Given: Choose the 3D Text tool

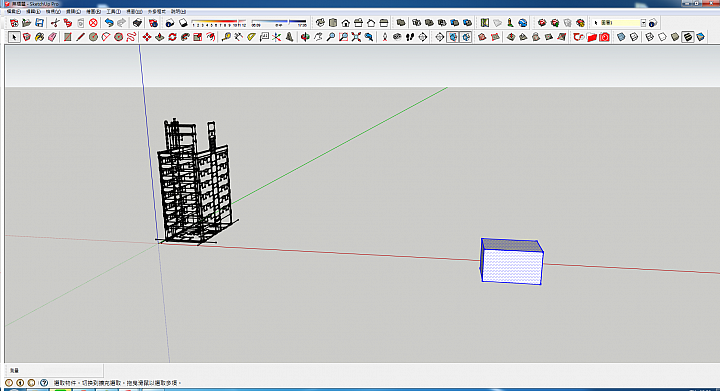Looking at the screenshot, I should 289,37.
